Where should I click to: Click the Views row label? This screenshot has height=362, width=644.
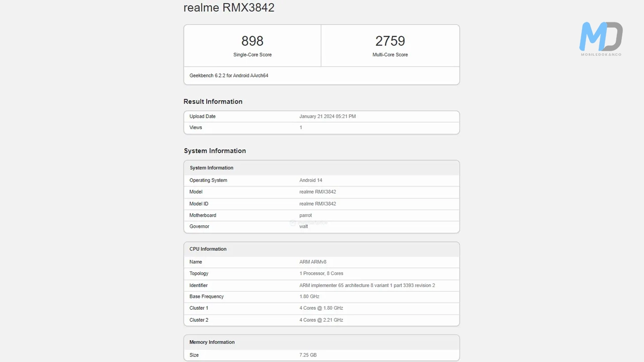pos(196,128)
